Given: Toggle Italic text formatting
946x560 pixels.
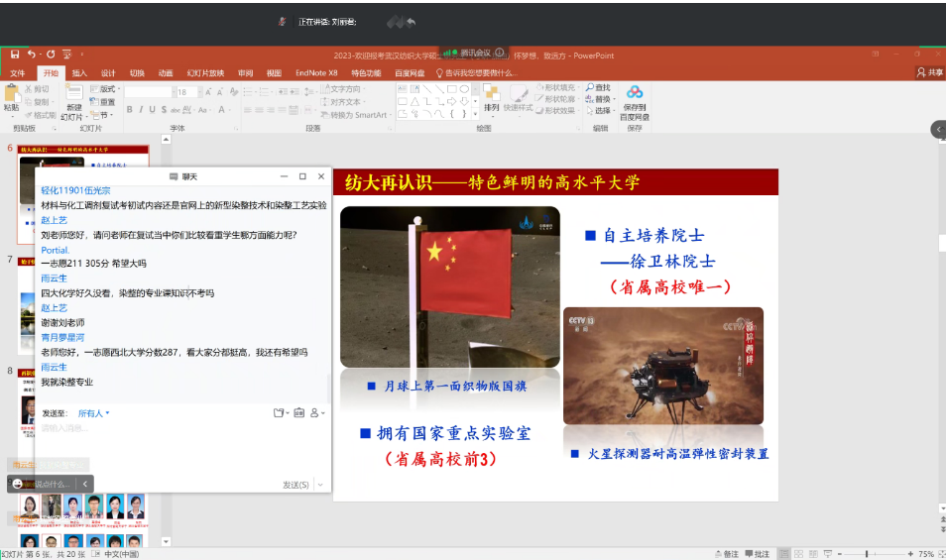Looking at the screenshot, I should click(142, 110).
